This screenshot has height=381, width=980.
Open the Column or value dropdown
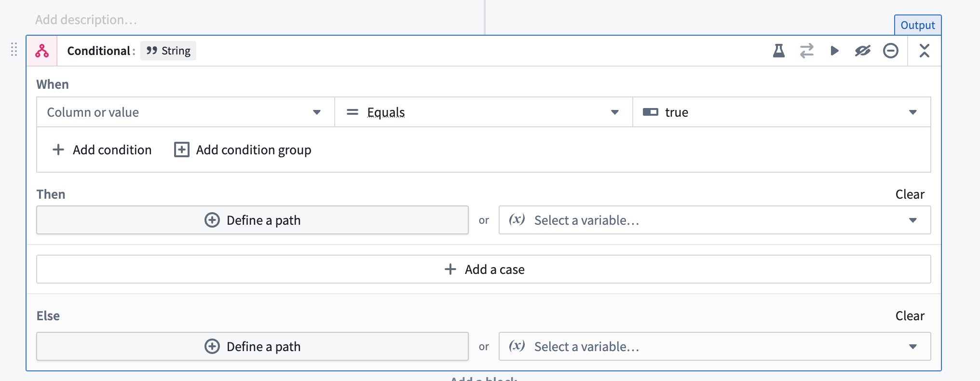coord(185,112)
